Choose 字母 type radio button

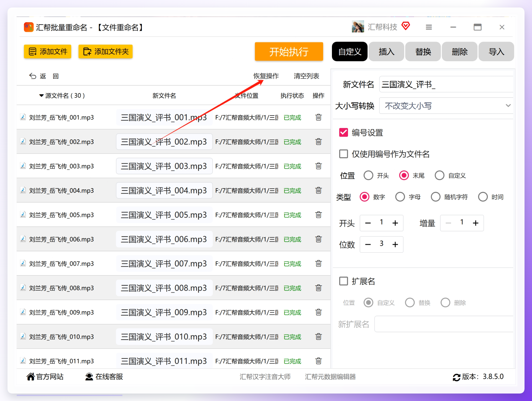coord(400,197)
